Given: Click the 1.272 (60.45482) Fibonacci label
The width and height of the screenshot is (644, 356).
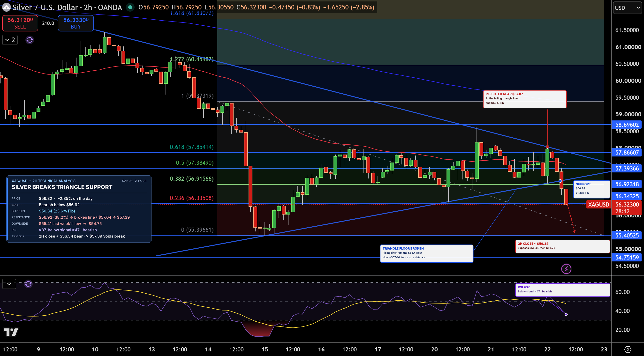Looking at the screenshot, I should pos(192,59).
